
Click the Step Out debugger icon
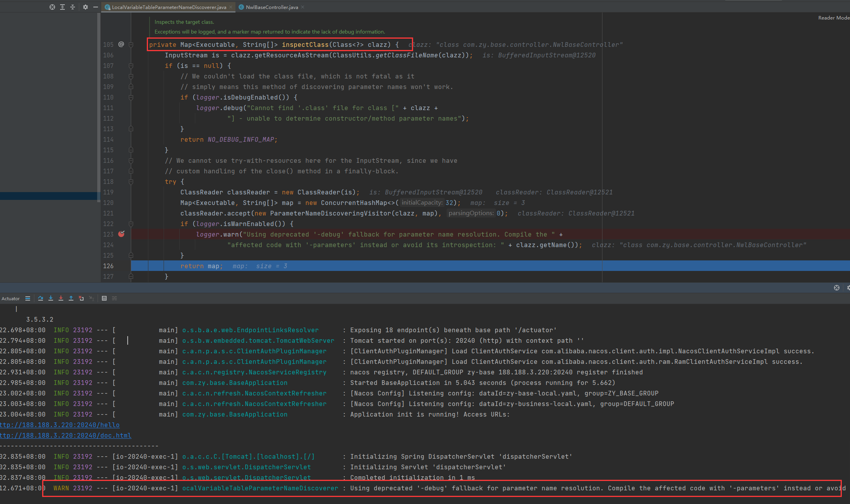71,298
